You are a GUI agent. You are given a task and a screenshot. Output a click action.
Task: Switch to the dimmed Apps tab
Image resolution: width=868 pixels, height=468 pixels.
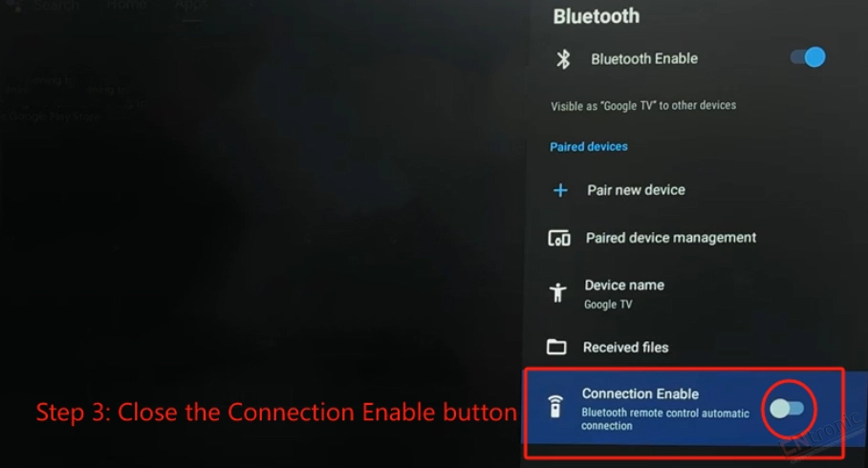coord(192,5)
